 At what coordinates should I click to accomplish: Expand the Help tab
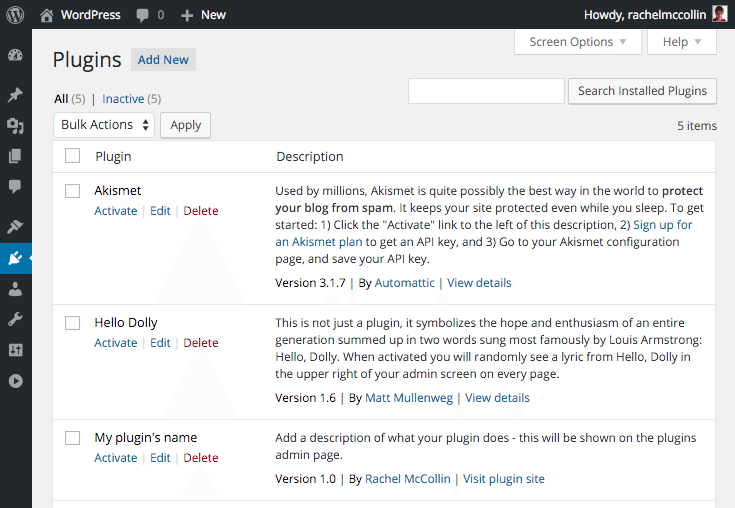tap(682, 42)
